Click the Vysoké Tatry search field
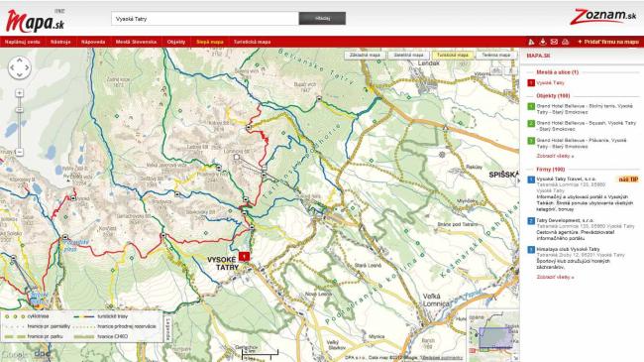This screenshot has height=362, width=644. [x=204, y=19]
